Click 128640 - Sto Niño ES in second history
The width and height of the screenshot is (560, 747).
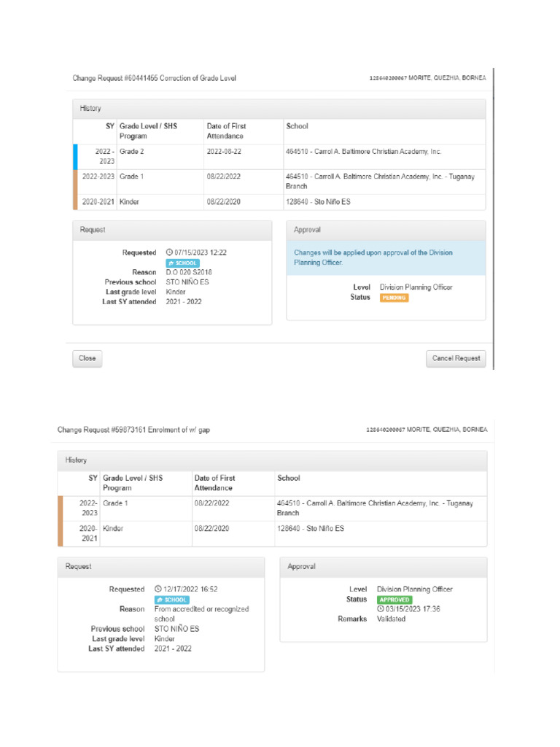point(311,529)
